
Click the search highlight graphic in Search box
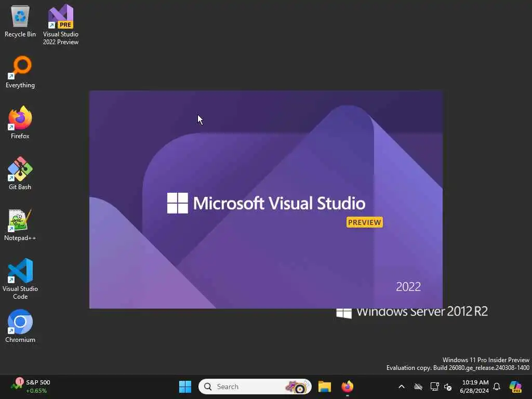pyautogui.click(x=298, y=387)
